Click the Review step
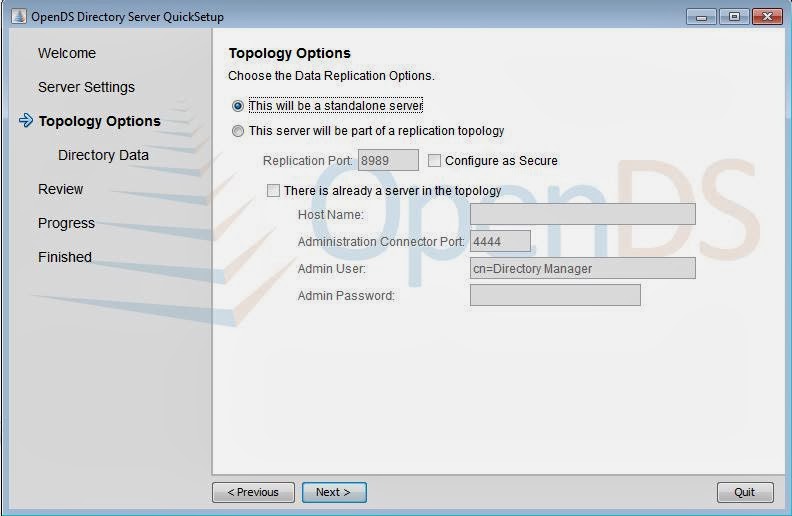The height and width of the screenshot is (516, 792). [61, 189]
